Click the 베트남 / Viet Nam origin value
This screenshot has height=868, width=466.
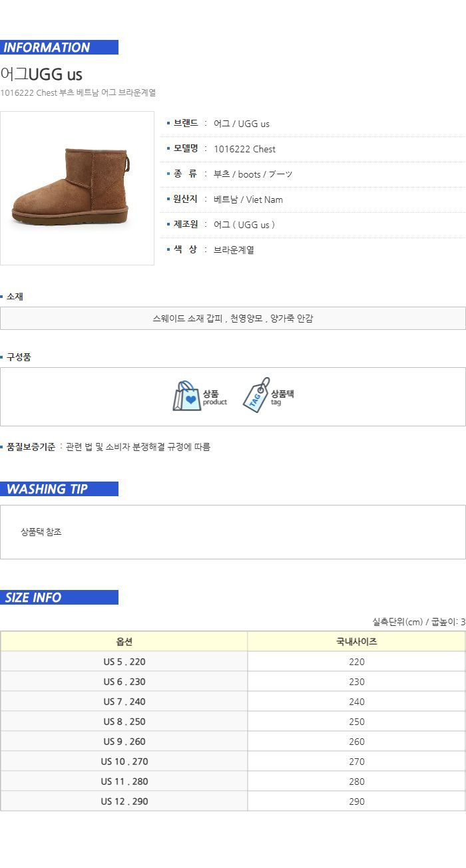[x=248, y=200]
